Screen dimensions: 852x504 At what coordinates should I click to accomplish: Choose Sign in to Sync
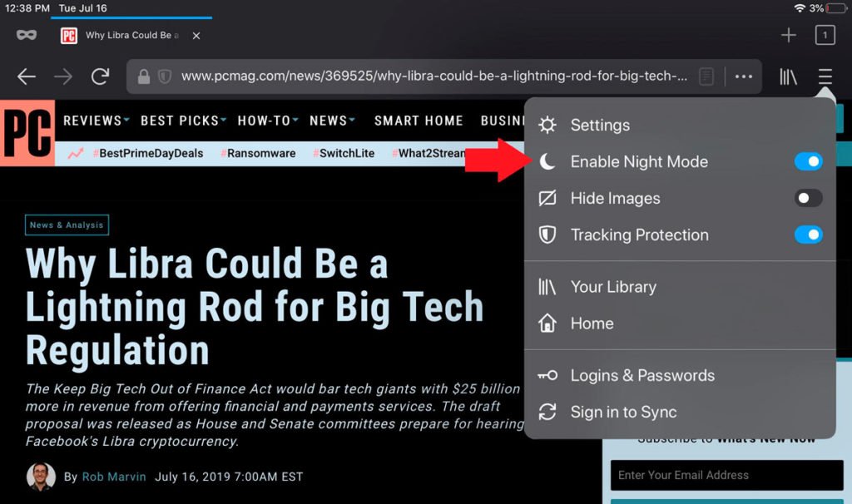pyautogui.click(x=679, y=413)
